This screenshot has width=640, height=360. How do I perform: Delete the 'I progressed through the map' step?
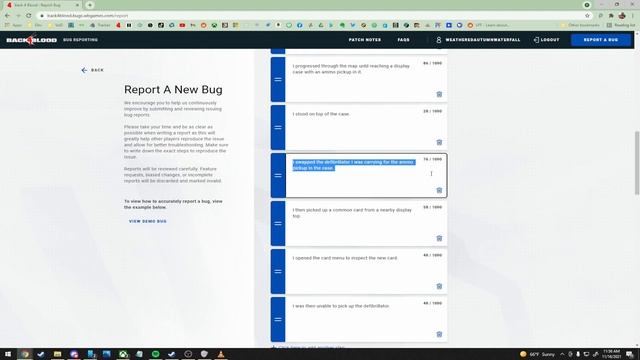click(x=439, y=94)
